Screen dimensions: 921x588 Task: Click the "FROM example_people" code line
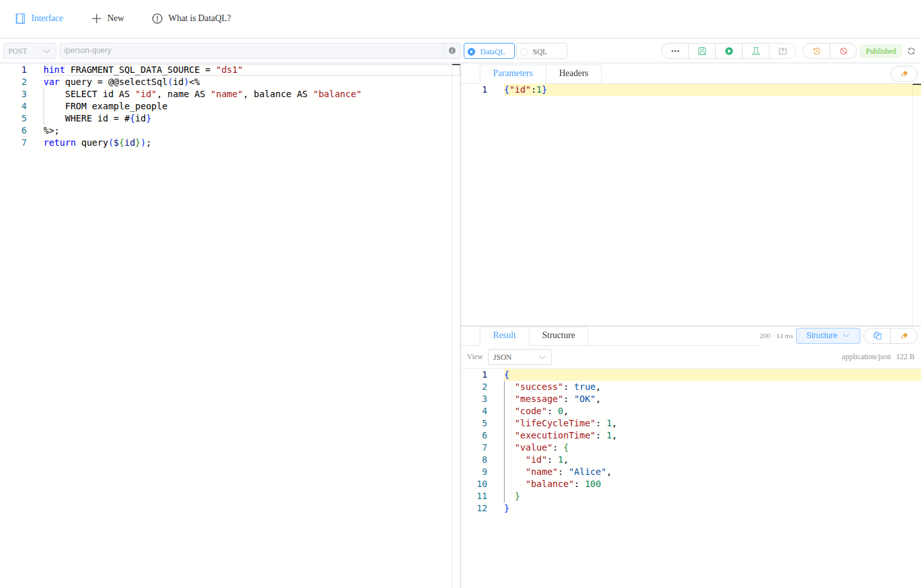point(116,106)
